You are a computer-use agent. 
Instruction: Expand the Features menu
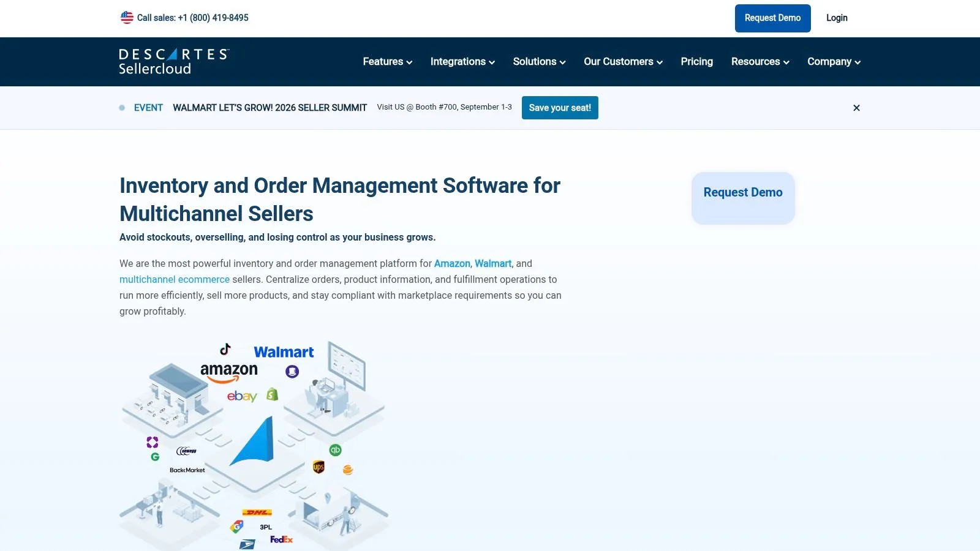(387, 62)
